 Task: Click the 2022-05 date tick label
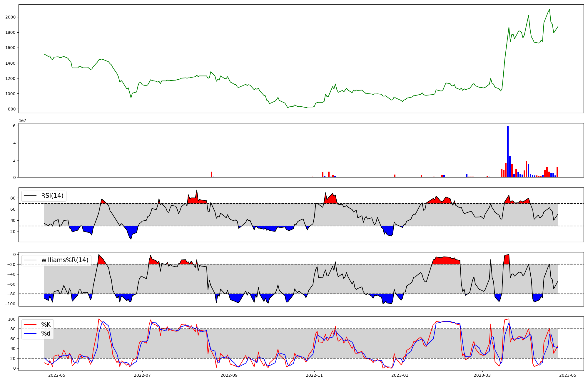[x=56, y=375]
